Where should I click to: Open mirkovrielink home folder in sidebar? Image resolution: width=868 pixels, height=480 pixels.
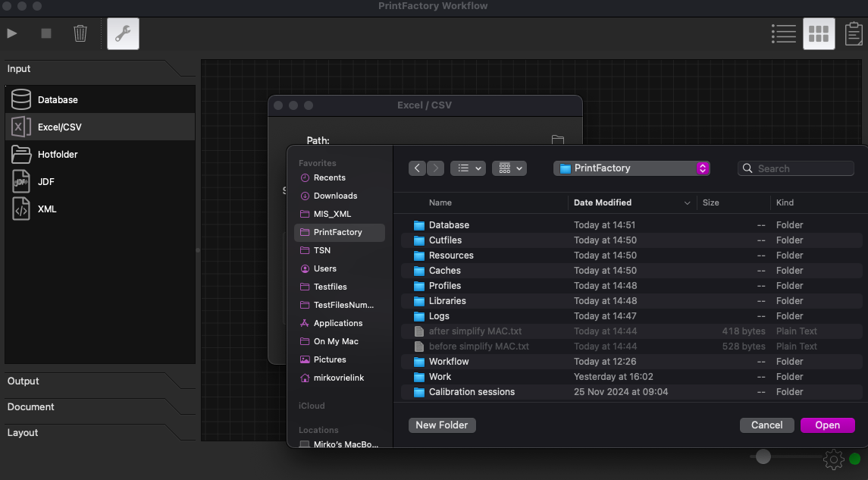tap(340, 378)
